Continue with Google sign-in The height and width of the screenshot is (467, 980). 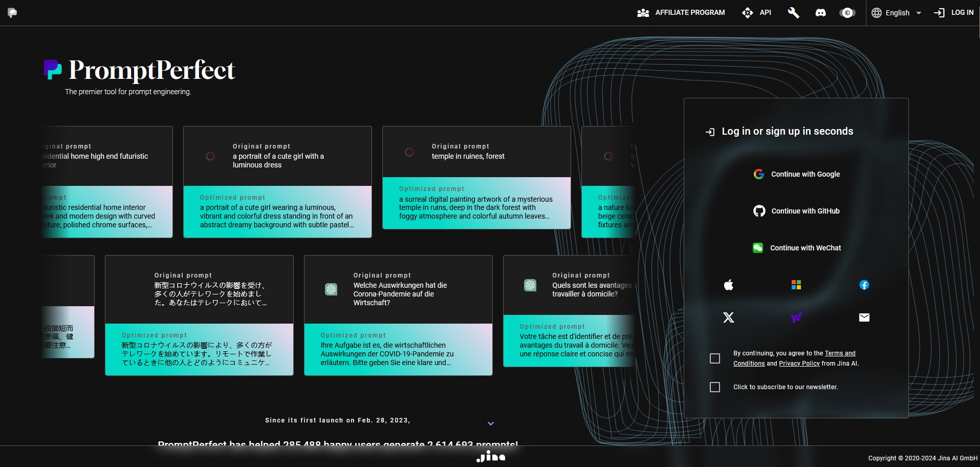(x=796, y=174)
